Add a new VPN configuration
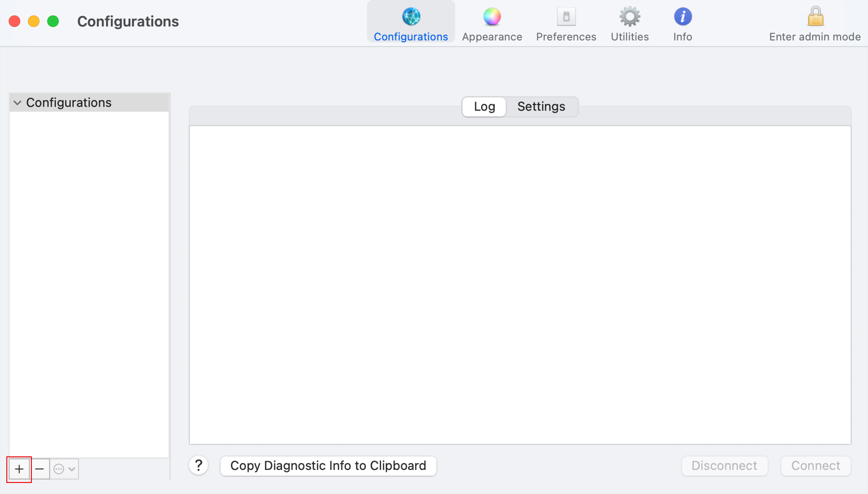The width and height of the screenshot is (868, 494). coord(19,469)
